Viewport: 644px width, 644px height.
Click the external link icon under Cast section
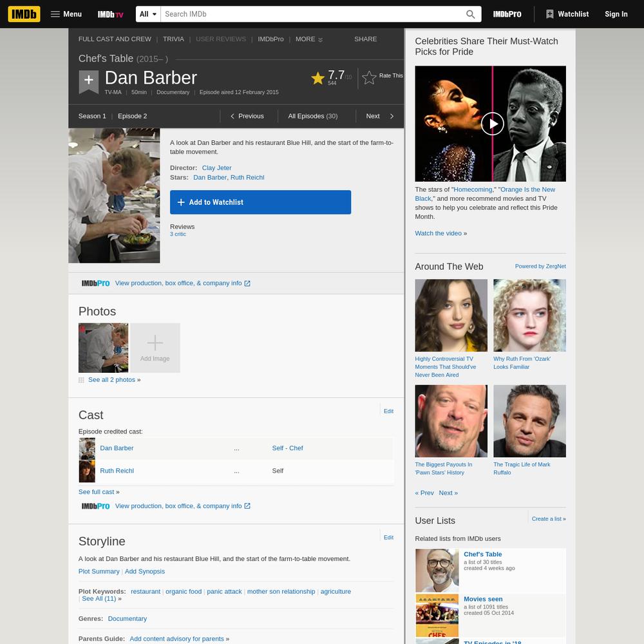[247, 506]
